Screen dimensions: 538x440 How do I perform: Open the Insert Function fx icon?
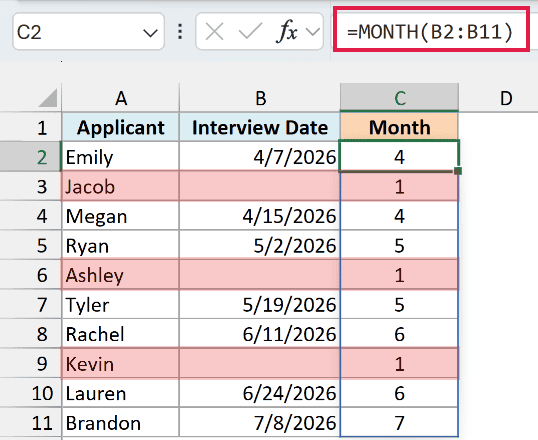[x=287, y=32]
